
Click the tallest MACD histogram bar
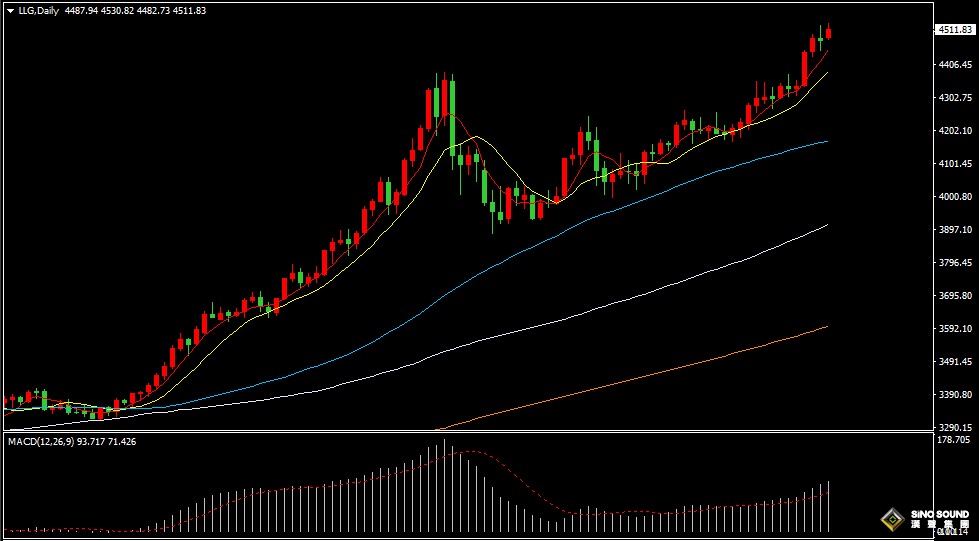[x=445, y=490]
